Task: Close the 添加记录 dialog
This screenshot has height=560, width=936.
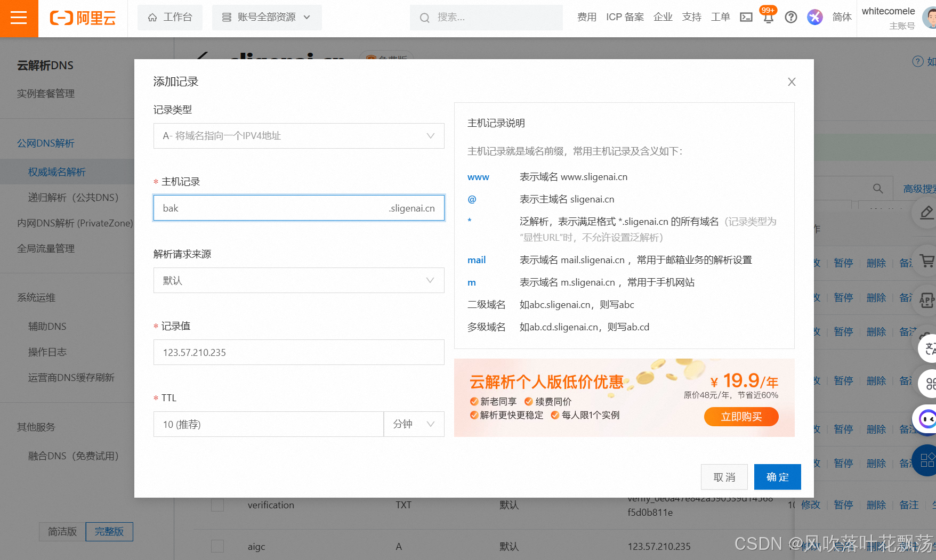Action: (x=792, y=82)
